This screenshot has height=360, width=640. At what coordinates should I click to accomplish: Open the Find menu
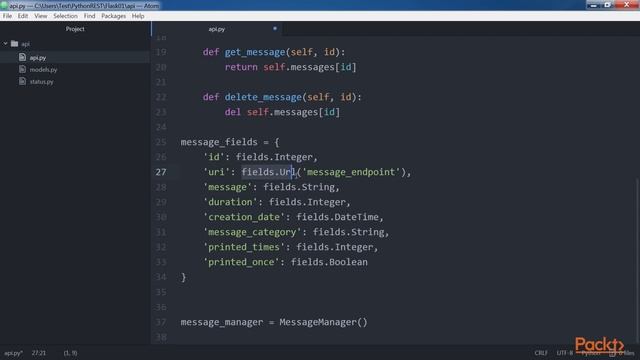(89, 16)
